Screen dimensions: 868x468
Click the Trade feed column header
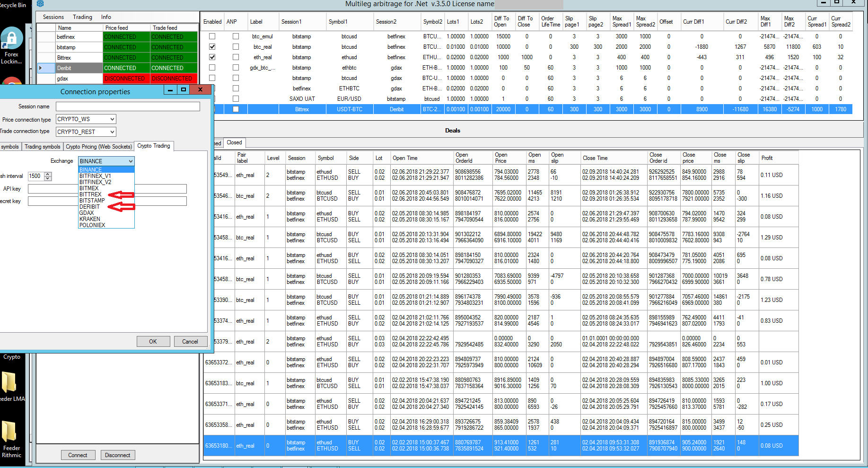pos(174,28)
